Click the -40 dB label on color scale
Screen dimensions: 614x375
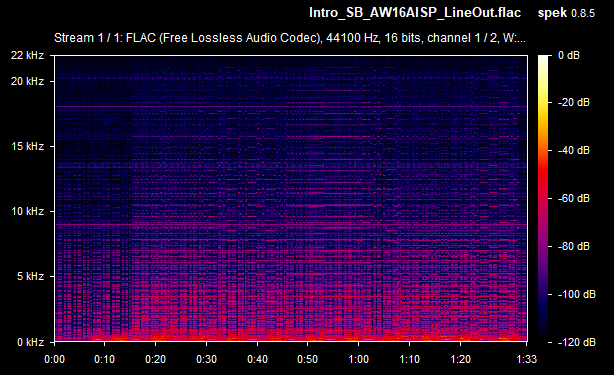[574, 150]
